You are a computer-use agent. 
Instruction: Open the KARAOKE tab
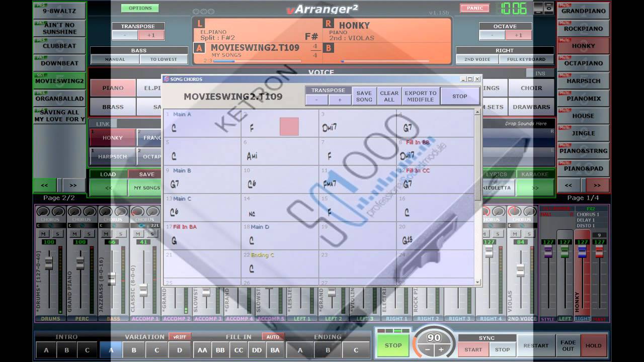click(x=535, y=174)
